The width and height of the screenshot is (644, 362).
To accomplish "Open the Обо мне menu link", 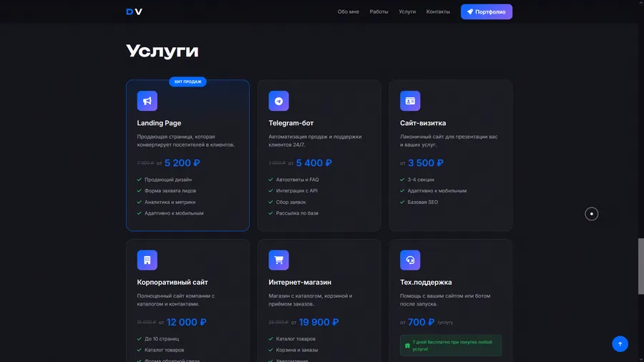I will tap(348, 12).
